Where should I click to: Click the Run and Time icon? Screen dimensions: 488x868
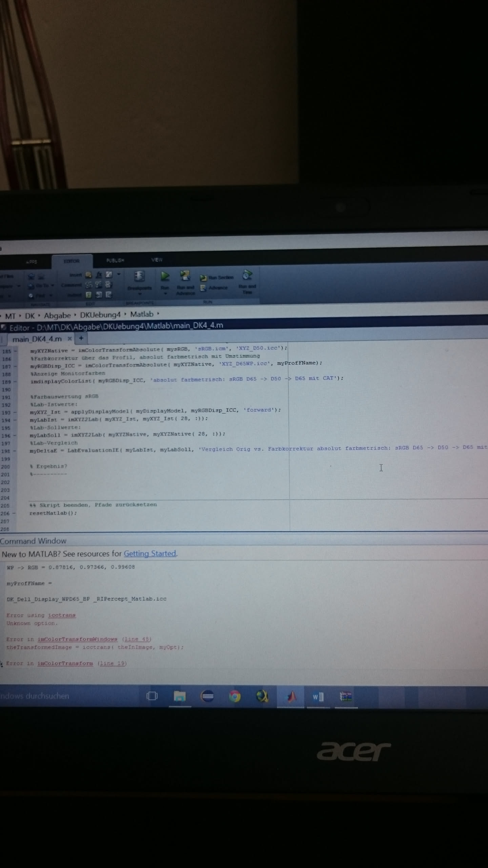tap(247, 275)
